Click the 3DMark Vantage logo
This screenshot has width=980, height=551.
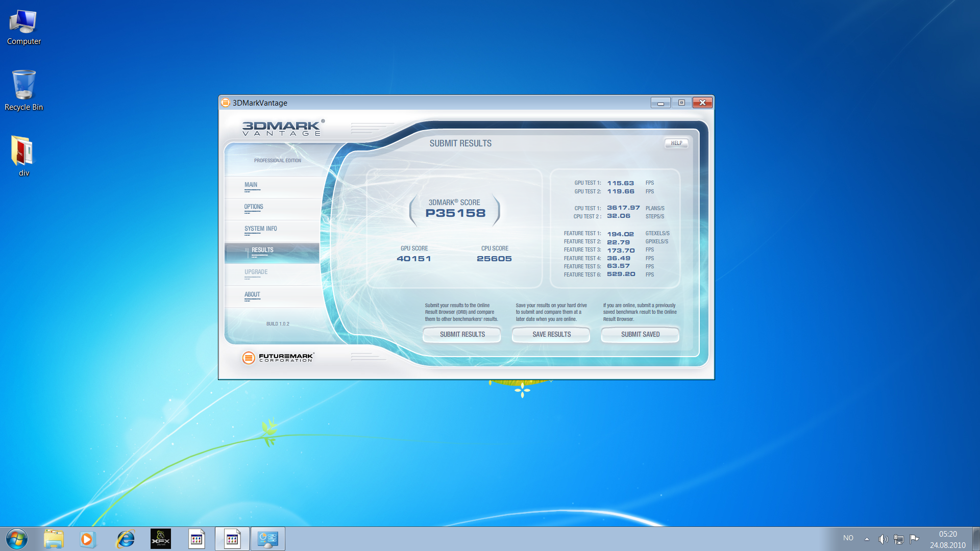click(x=283, y=128)
